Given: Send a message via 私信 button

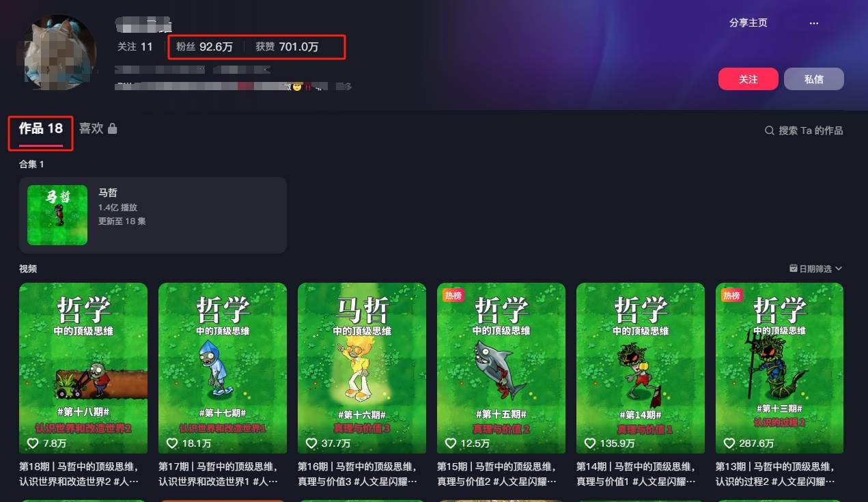Looking at the screenshot, I should click(814, 79).
